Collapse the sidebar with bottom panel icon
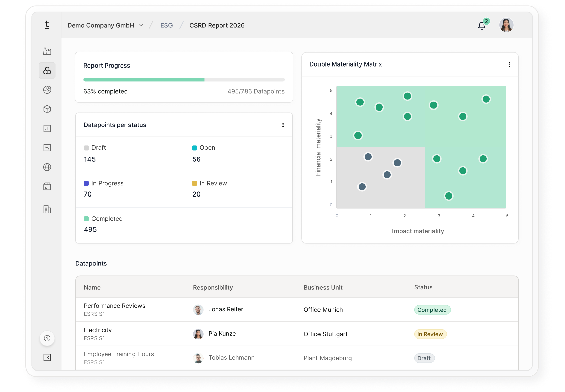The image size is (565, 392). click(47, 357)
